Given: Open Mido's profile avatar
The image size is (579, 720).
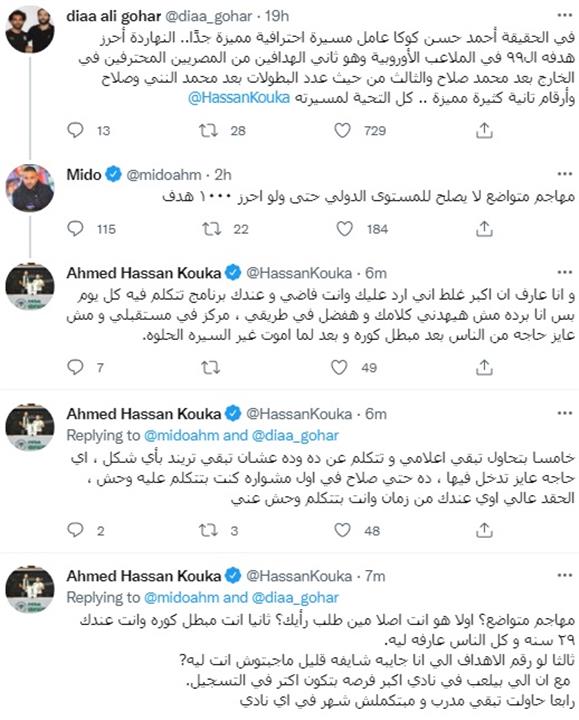Looking at the screenshot, I should pyautogui.click(x=30, y=188).
